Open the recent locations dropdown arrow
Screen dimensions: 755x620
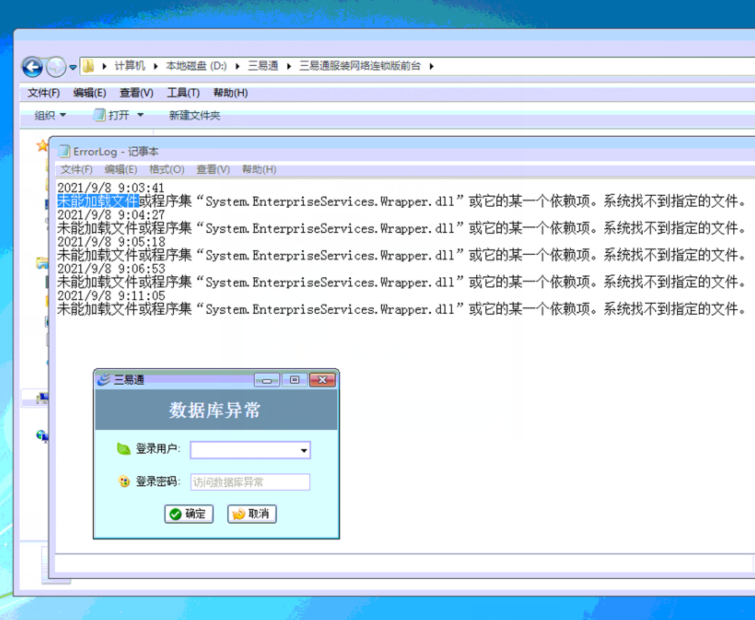73,67
